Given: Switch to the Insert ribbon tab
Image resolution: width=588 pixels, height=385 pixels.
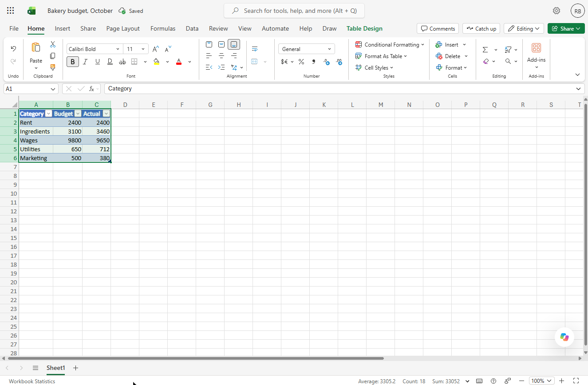Looking at the screenshot, I should coord(63,28).
